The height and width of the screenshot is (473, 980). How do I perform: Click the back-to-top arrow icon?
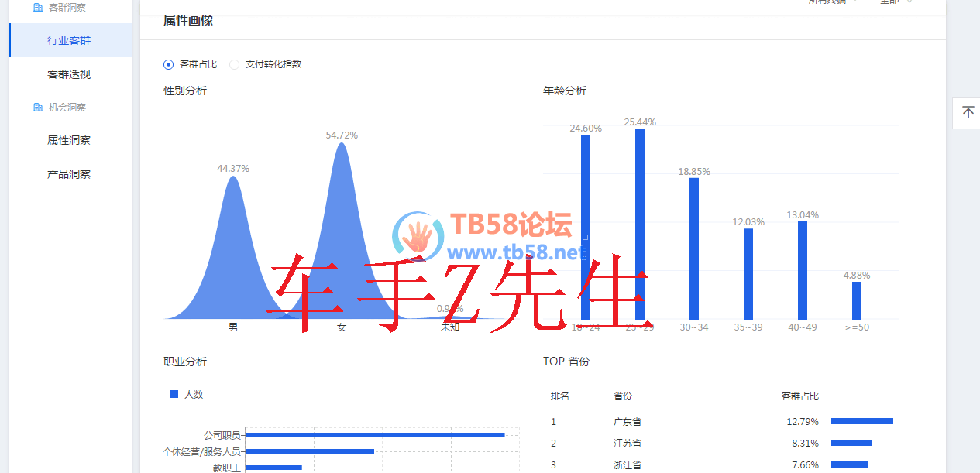coord(968,113)
